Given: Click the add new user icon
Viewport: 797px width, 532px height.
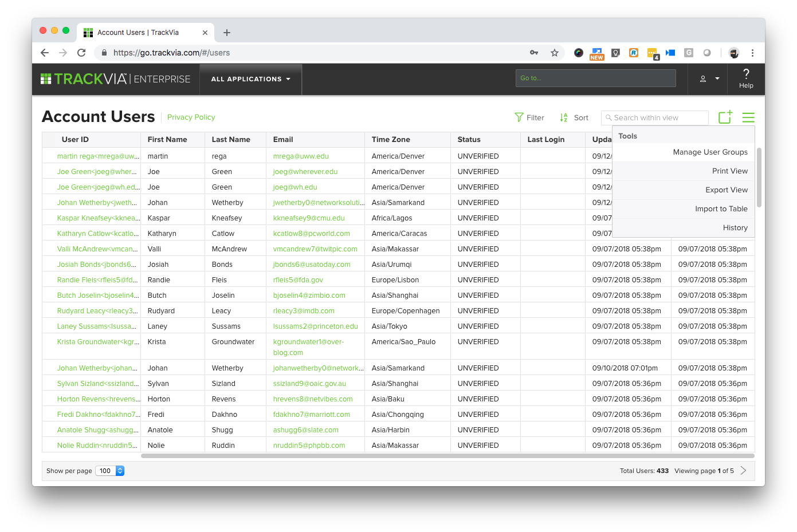Looking at the screenshot, I should click(x=725, y=117).
